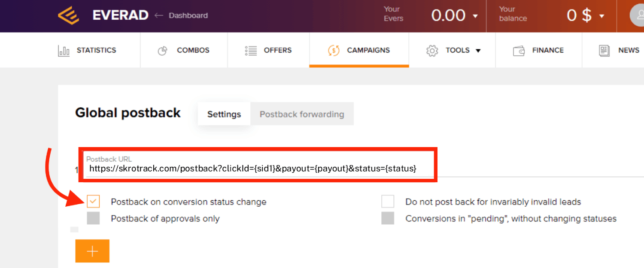Open the Finance menu item
Screen dimensions: 644x268
pyautogui.click(x=548, y=50)
